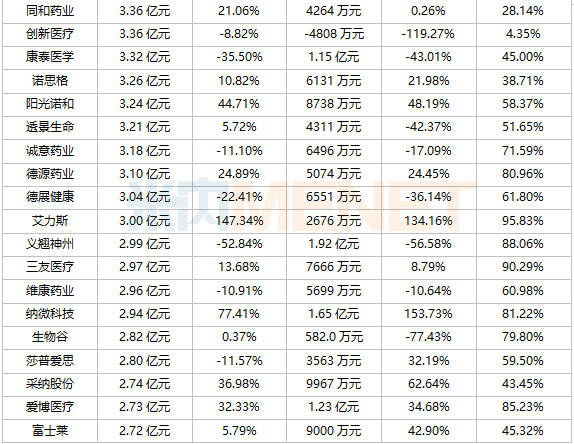This screenshot has width=574, height=444.
Task: Select 德展健康 revenue cell 3.04 亿元
Action: [x=145, y=197]
